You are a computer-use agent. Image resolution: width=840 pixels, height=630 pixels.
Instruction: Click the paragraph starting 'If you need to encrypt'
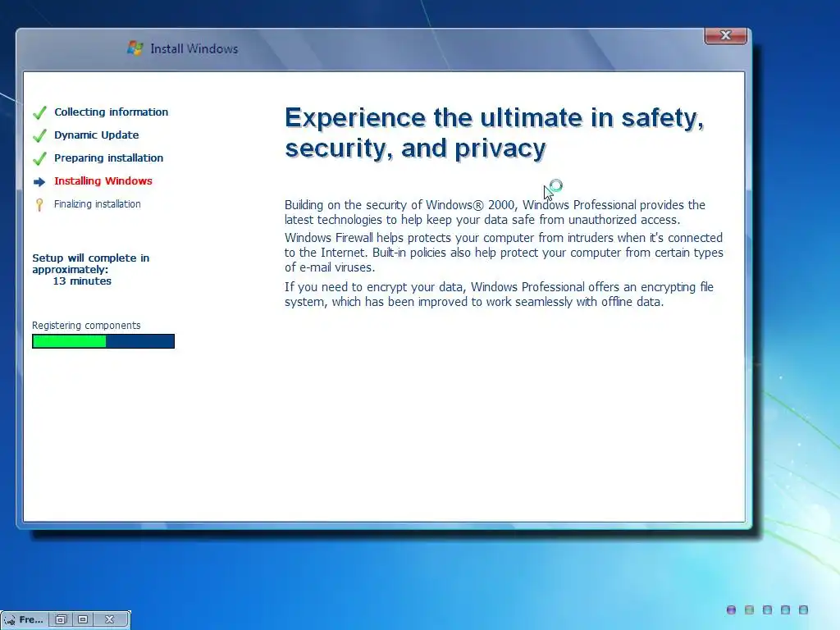coord(499,294)
